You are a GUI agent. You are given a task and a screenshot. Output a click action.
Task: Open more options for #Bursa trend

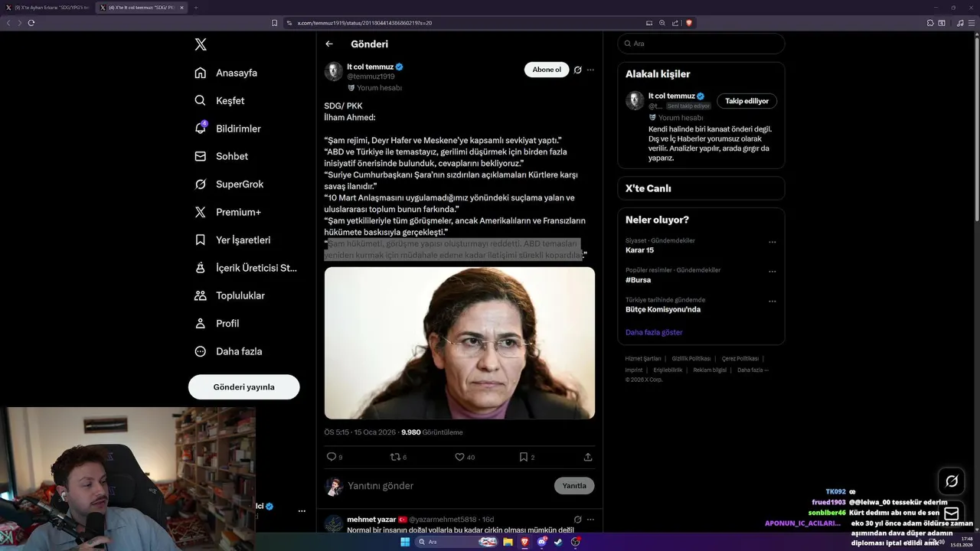click(772, 272)
